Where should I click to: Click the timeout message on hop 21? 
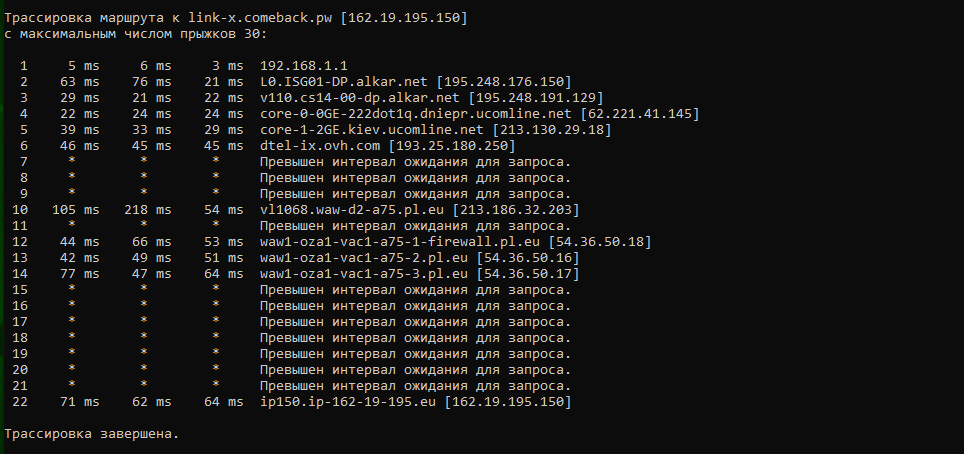pyautogui.click(x=416, y=386)
